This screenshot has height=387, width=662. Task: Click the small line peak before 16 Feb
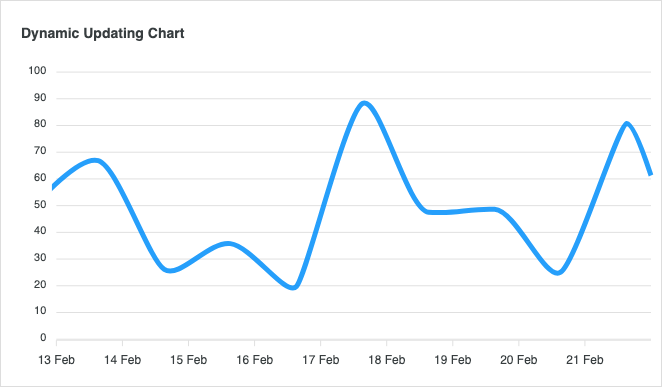click(228, 244)
